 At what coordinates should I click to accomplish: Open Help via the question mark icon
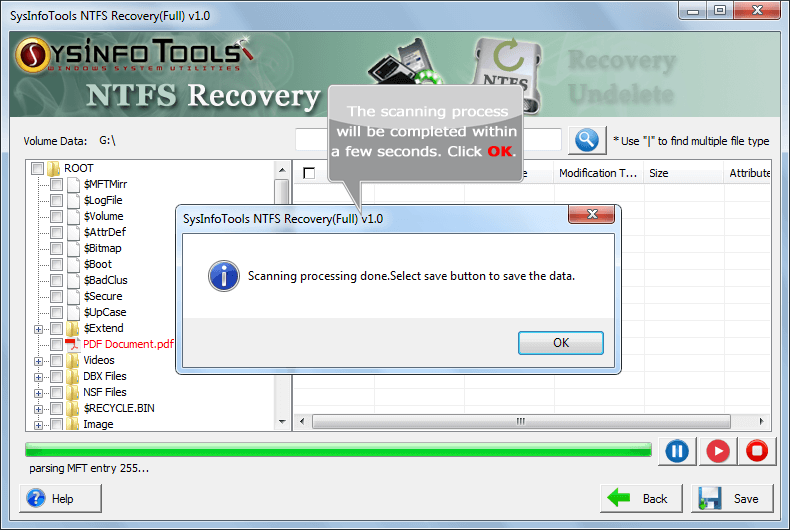pos(36,498)
